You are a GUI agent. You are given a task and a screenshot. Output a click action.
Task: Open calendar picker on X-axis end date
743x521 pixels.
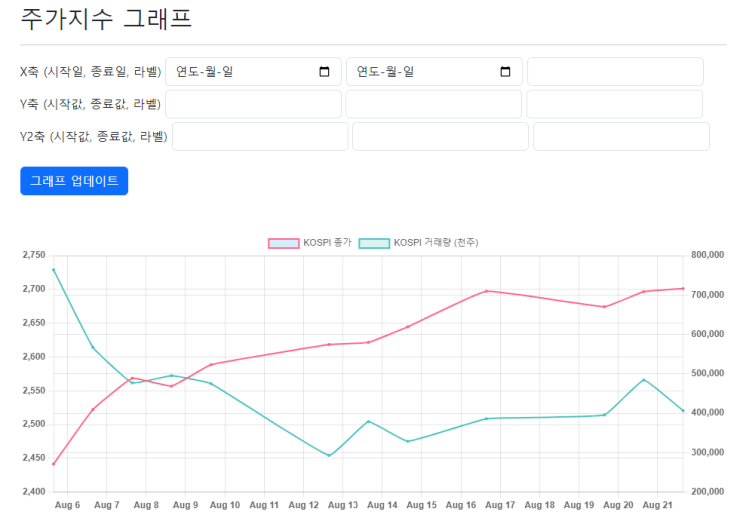[x=505, y=72]
